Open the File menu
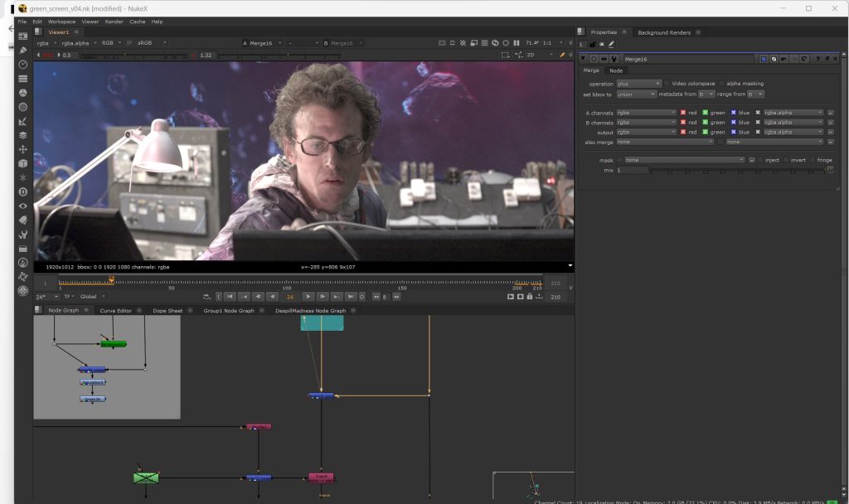Image resolution: width=849 pixels, height=504 pixels. [22, 22]
